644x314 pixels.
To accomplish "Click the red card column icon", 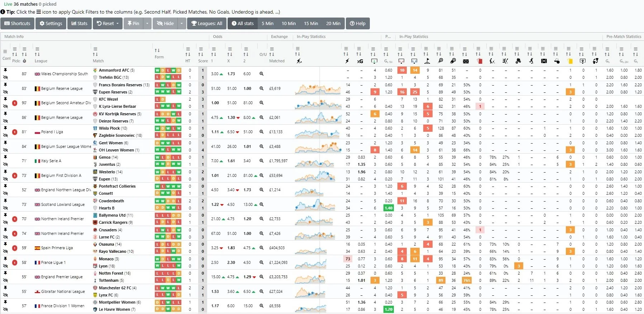I will point(480,61).
